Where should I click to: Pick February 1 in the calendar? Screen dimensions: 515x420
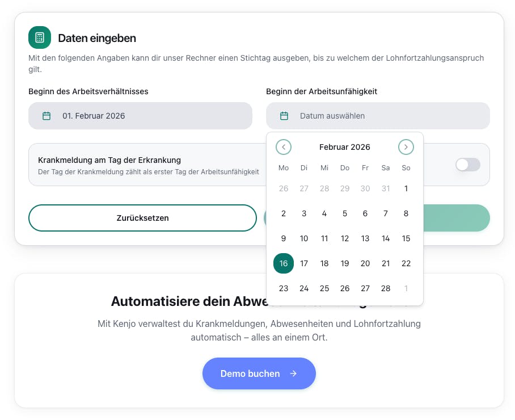(406, 188)
